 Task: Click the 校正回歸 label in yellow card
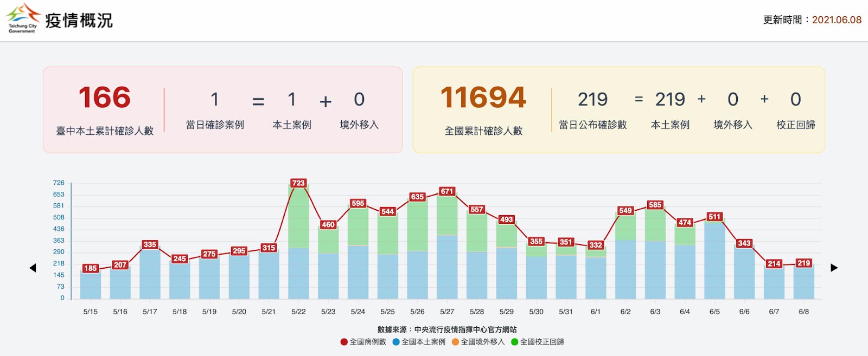(x=796, y=125)
